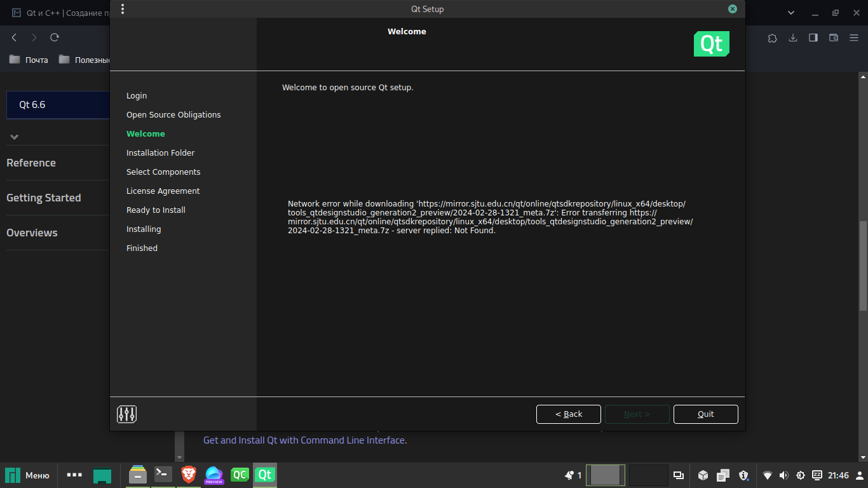
Task: Go back in the browser
Action: [x=15, y=37]
